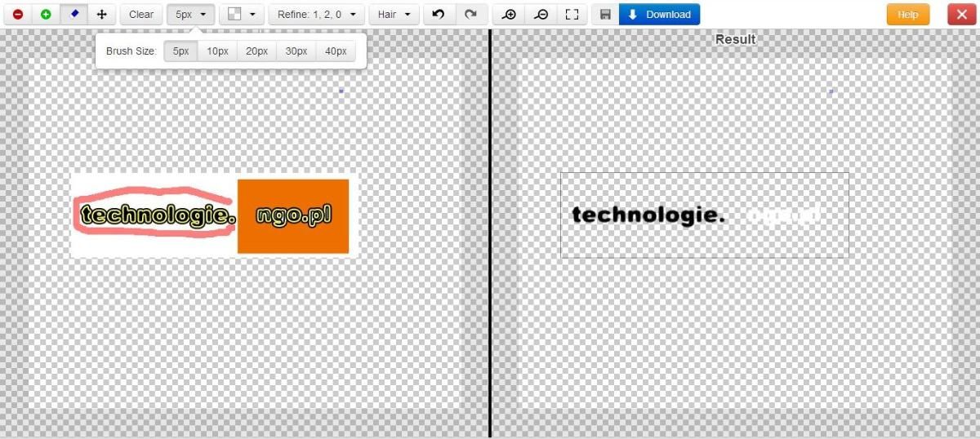Click the fit-to-view icon
The image size is (980, 439).
coord(572,15)
